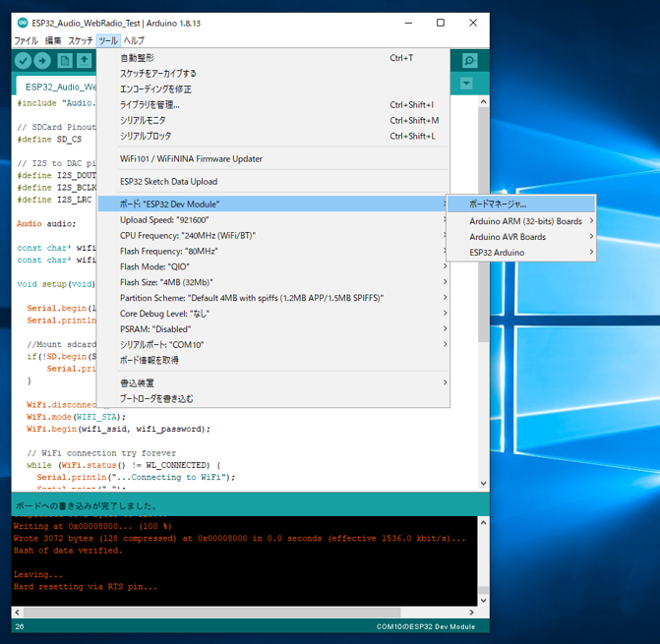Expand Flash Size "4MB (32Mb)" submenu

(x=273, y=282)
